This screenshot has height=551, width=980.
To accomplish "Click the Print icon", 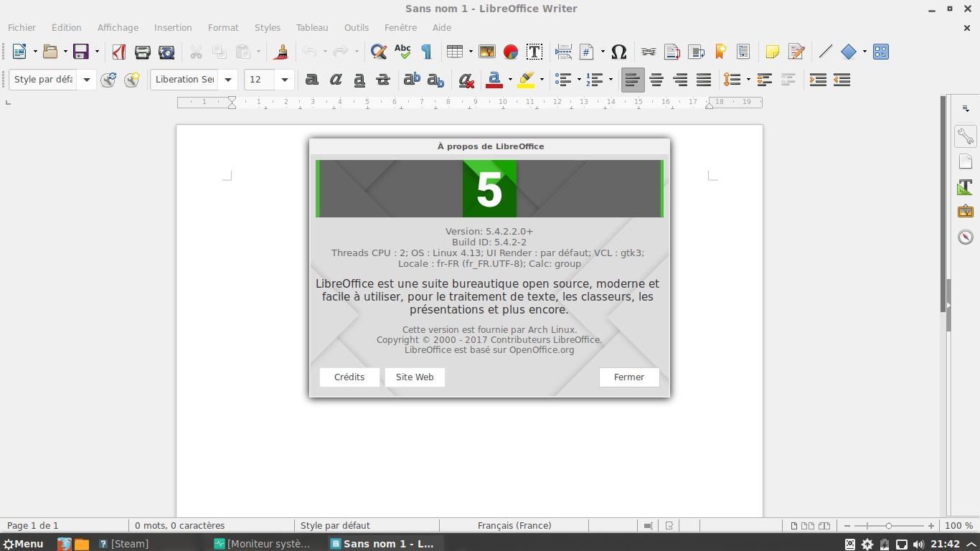I will (143, 52).
